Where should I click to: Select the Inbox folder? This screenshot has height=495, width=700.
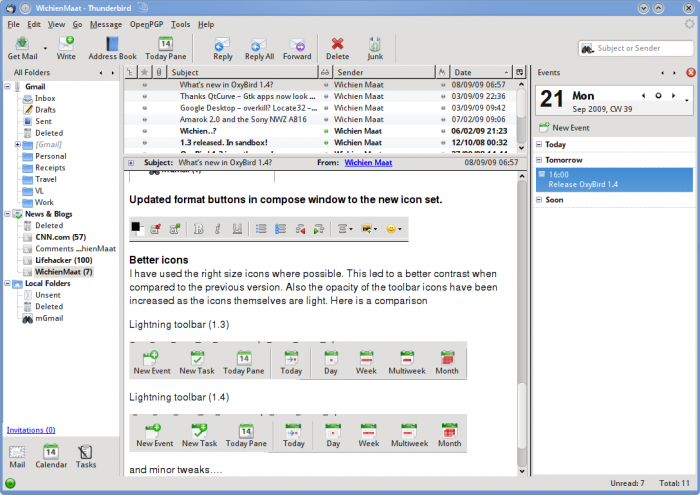tap(45, 98)
